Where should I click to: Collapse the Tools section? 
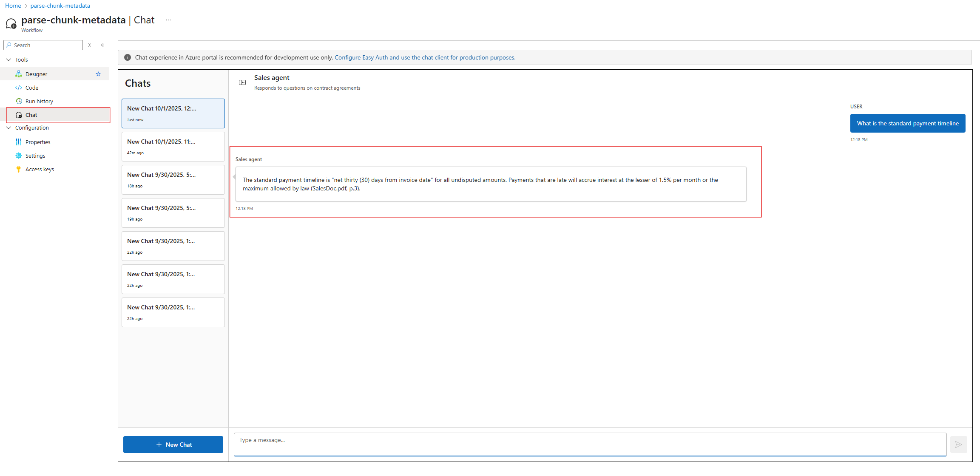tap(9, 59)
